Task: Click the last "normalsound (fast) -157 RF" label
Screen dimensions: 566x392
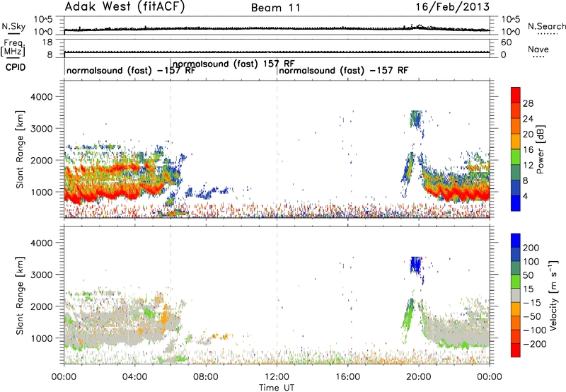Action: (x=343, y=70)
